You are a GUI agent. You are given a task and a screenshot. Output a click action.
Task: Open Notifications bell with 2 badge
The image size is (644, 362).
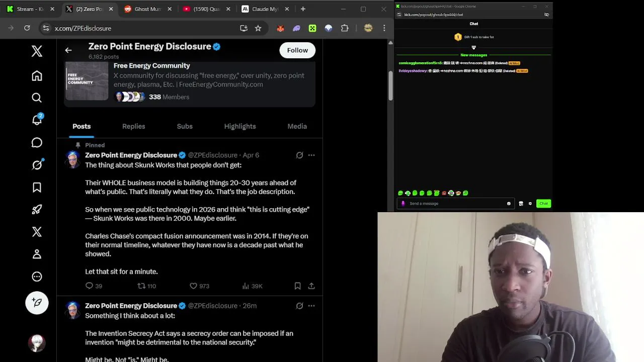pyautogui.click(x=37, y=120)
